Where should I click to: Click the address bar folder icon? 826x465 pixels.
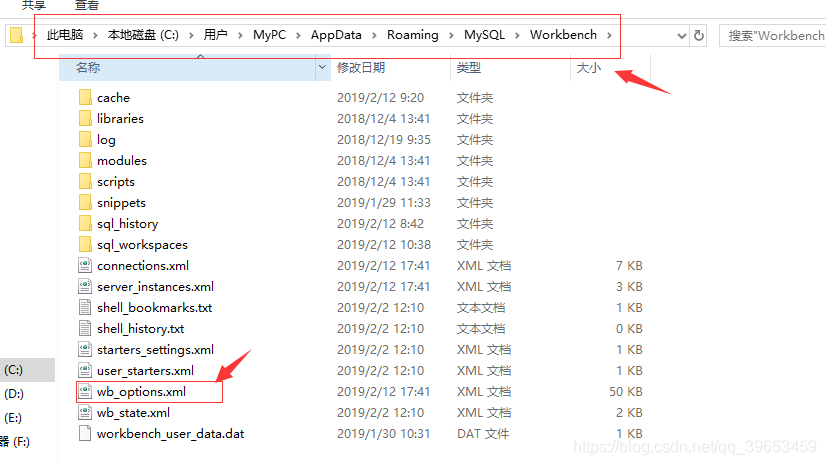pos(17,35)
